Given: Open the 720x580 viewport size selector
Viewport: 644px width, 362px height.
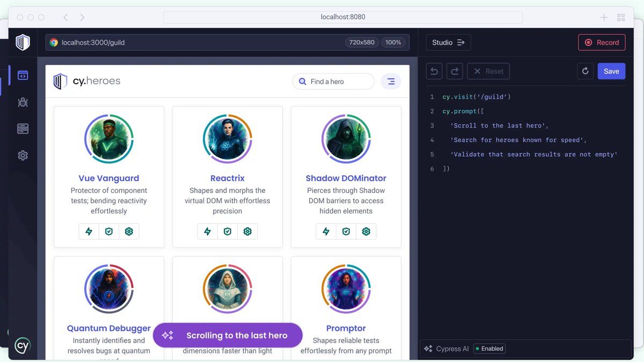Looking at the screenshot, I should (362, 42).
